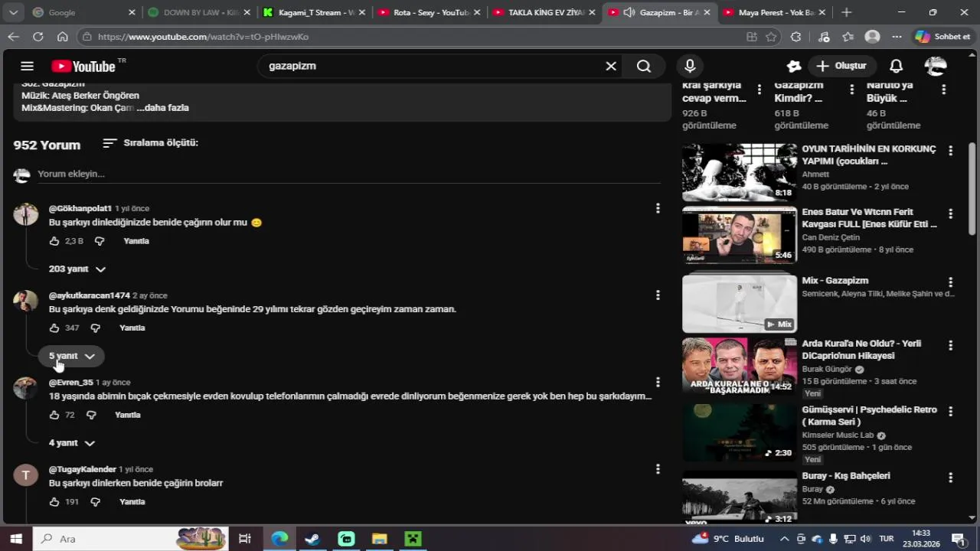Click the search magnifier button

[644, 67]
